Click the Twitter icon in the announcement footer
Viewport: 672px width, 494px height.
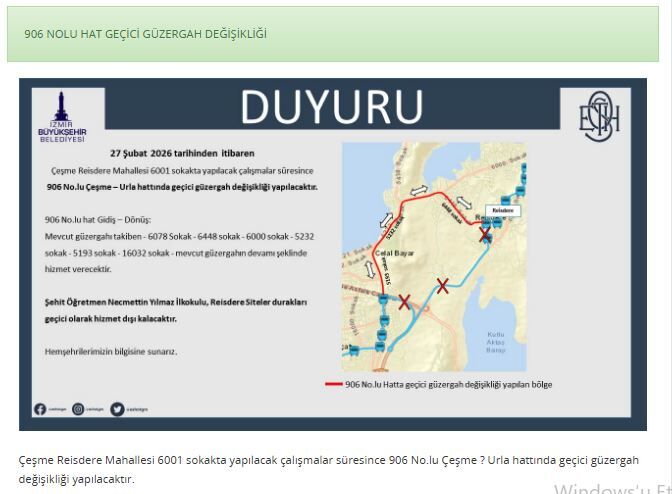pyautogui.click(x=117, y=409)
